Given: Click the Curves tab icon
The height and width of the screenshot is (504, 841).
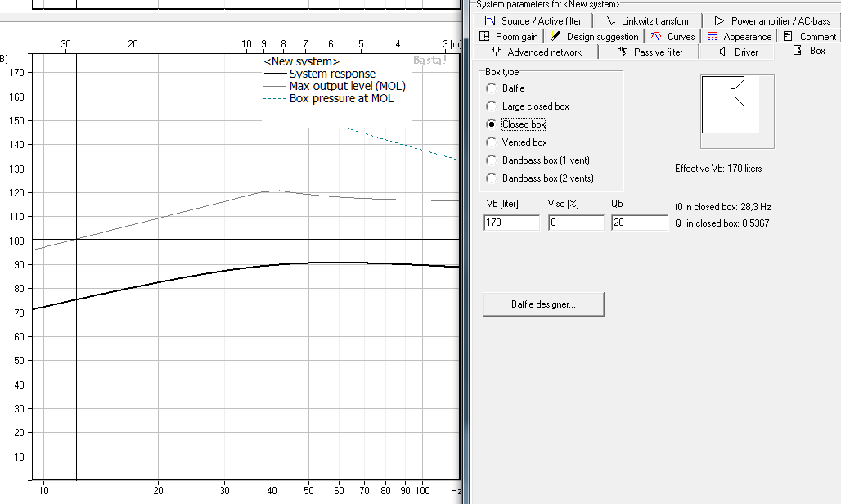Looking at the screenshot, I should 655,37.
